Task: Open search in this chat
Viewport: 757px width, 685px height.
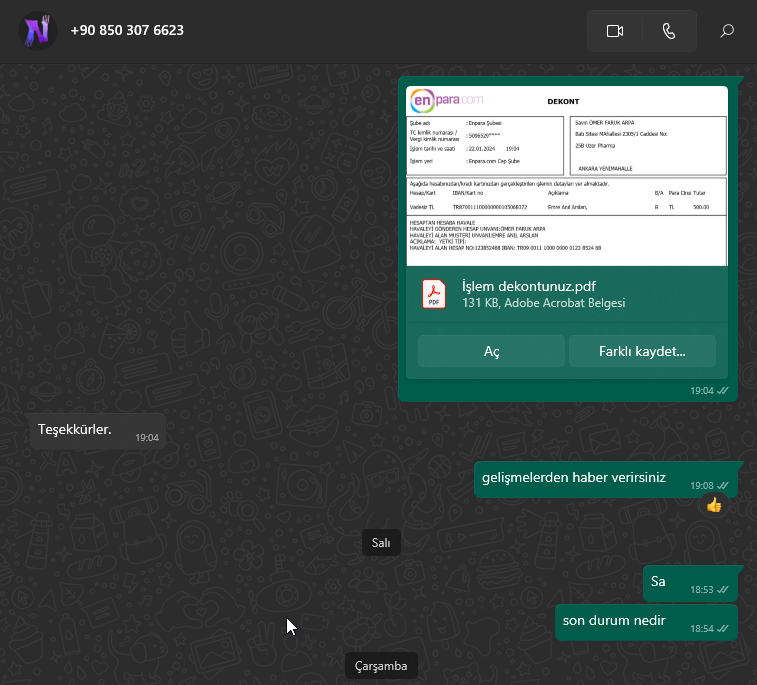Action: coord(727,31)
